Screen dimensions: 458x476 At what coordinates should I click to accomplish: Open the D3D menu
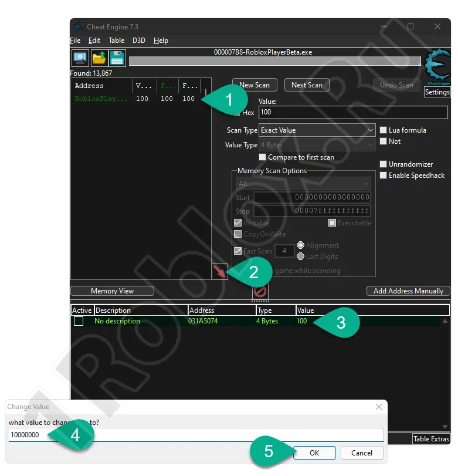click(139, 40)
